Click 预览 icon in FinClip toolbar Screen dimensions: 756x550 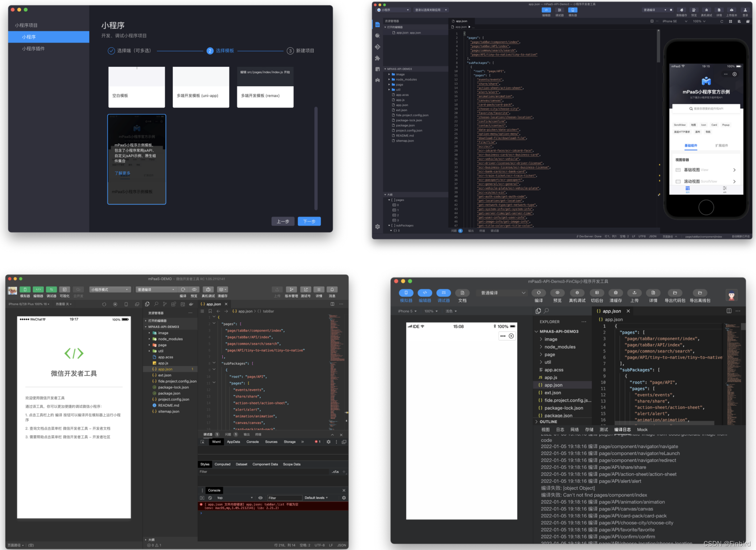point(557,293)
